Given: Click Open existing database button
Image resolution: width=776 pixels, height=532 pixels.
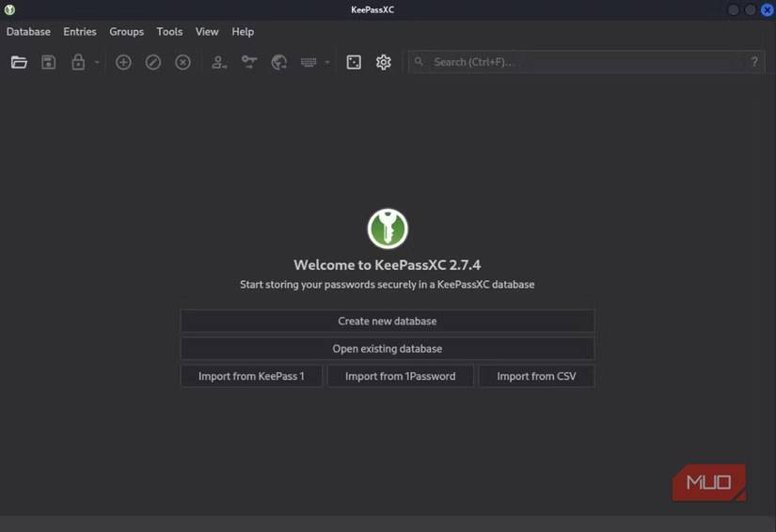Looking at the screenshot, I should click(x=388, y=349).
